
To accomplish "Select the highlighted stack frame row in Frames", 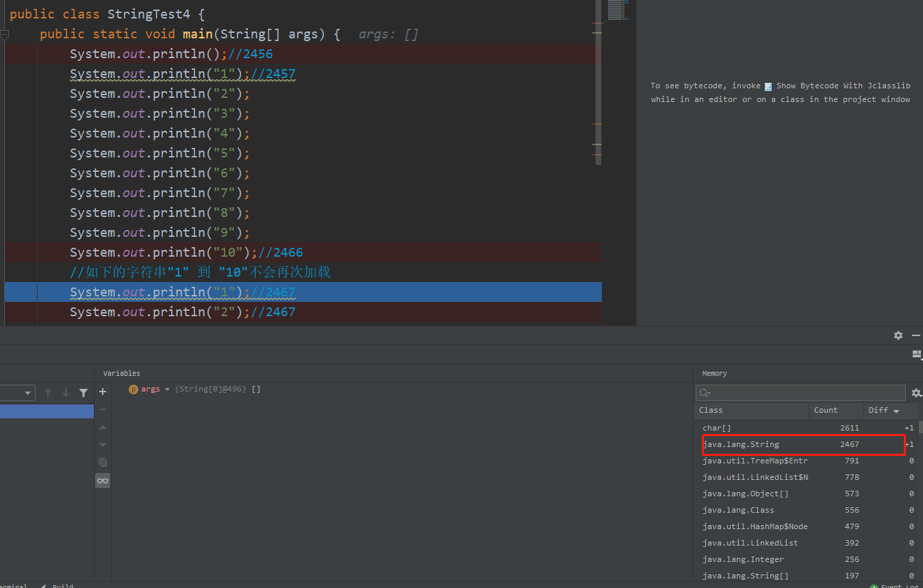I will [x=47, y=411].
